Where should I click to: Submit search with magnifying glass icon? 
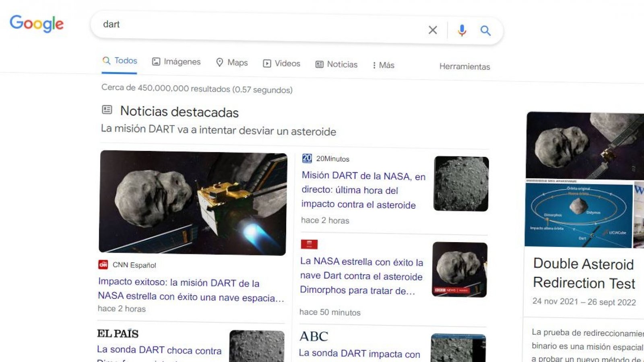point(485,31)
